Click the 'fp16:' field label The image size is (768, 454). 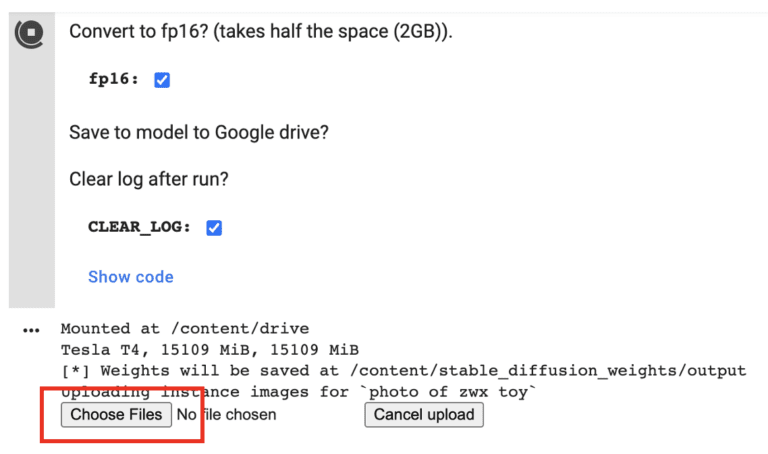coord(115,80)
